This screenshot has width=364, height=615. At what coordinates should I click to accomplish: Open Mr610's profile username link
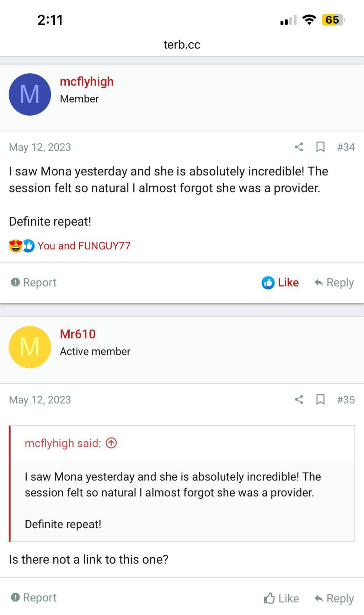(x=78, y=334)
